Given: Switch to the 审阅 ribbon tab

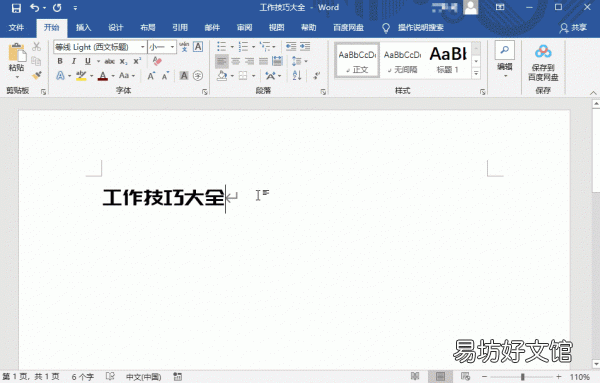Looking at the screenshot, I should coord(244,28).
